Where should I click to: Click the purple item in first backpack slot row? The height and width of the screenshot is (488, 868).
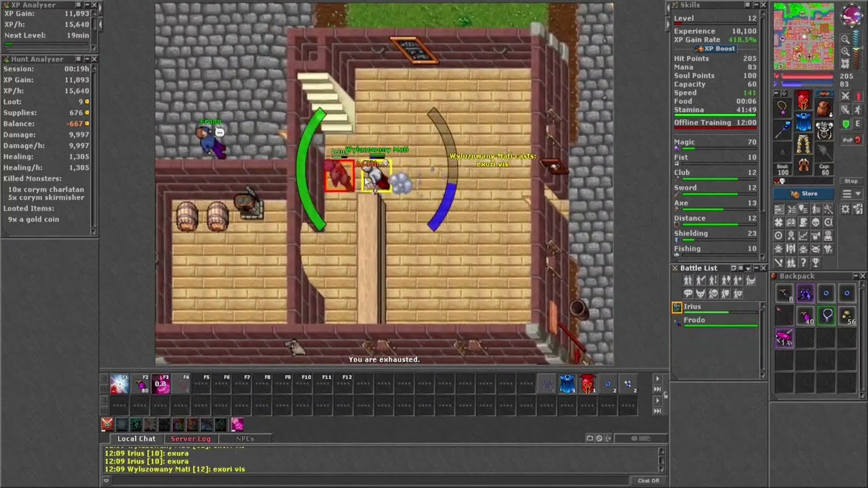pyautogui.click(x=806, y=293)
